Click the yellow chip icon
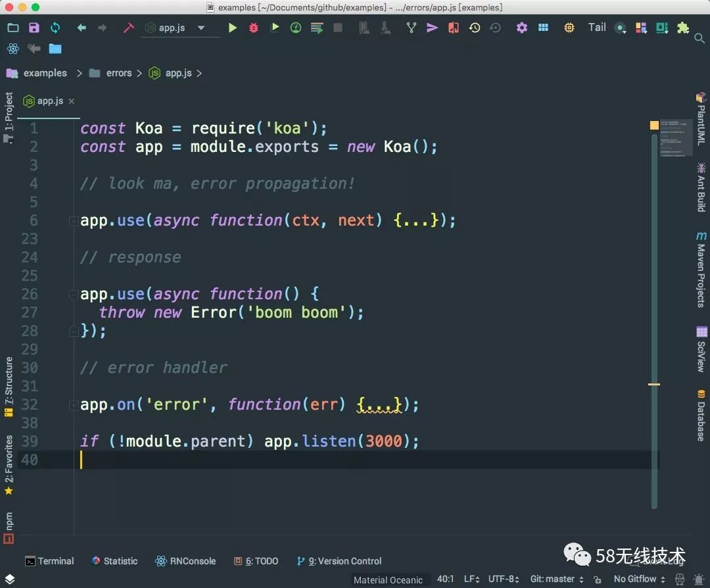The image size is (710, 588). pyautogui.click(x=569, y=28)
